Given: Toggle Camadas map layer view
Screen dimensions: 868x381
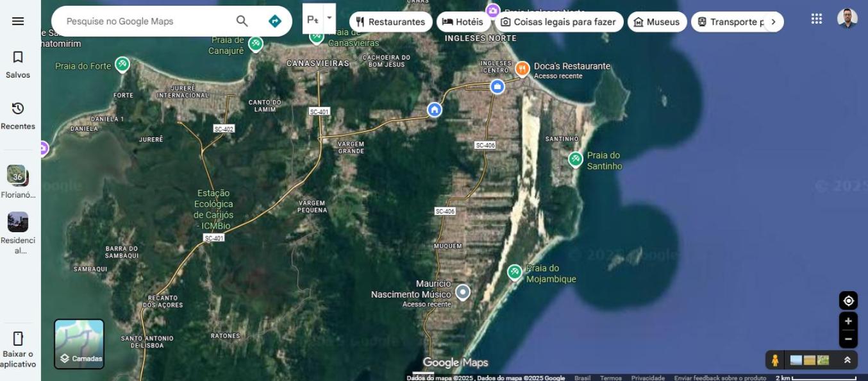Looking at the screenshot, I should (79, 344).
